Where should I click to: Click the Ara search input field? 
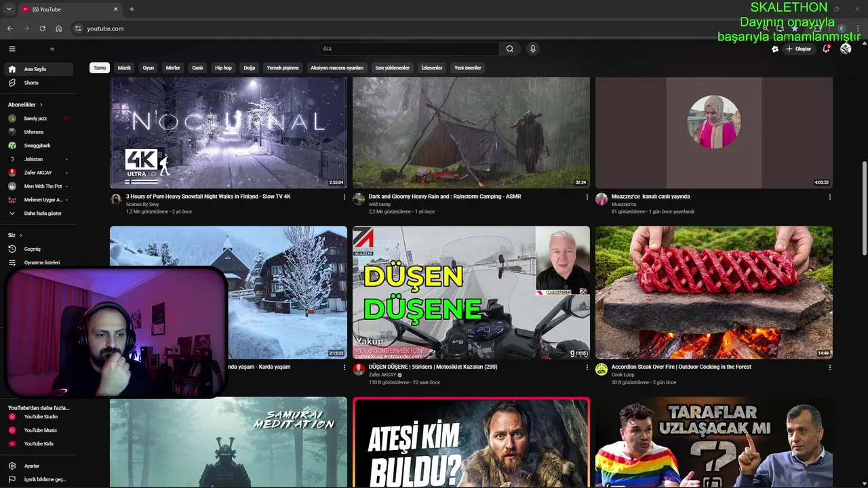tap(408, 49)
